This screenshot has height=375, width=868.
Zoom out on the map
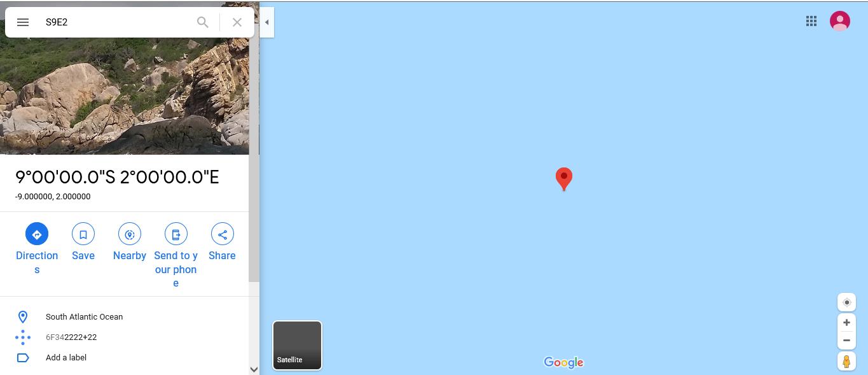point(846,341)
